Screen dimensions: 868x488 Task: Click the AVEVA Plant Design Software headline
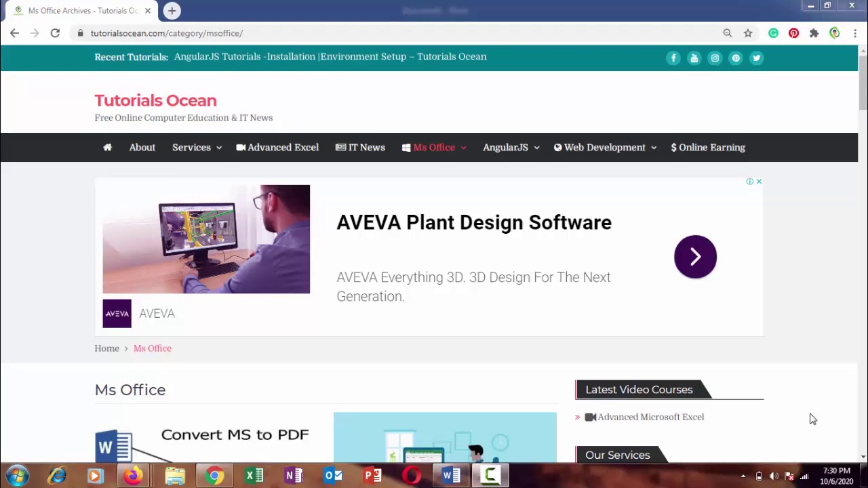[474, 223]
